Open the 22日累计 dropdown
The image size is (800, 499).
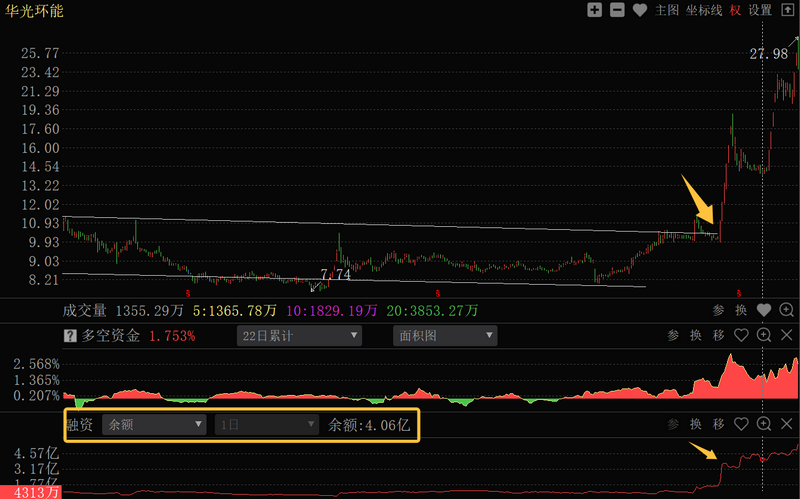pos(299,336)
